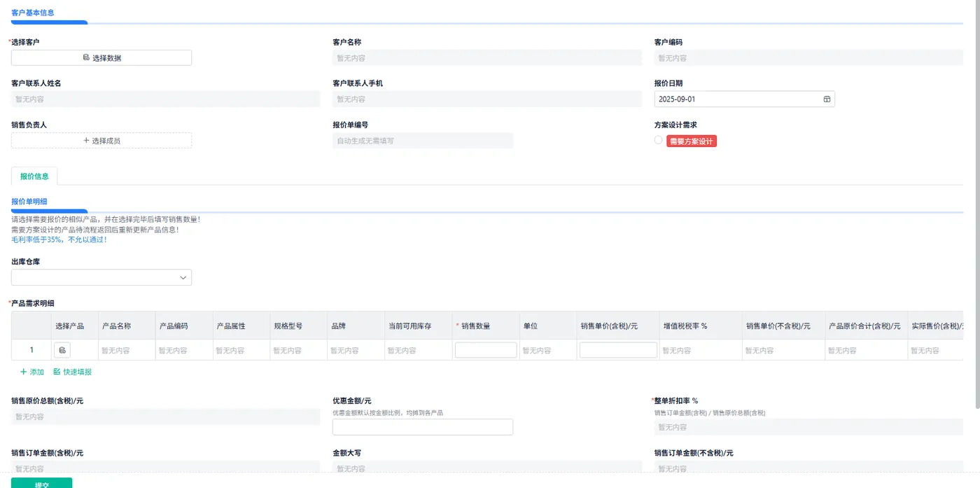Click the 客户联系人姓名 field
The width and height of the screenshot is (980, 488).
tap(165, 99)
